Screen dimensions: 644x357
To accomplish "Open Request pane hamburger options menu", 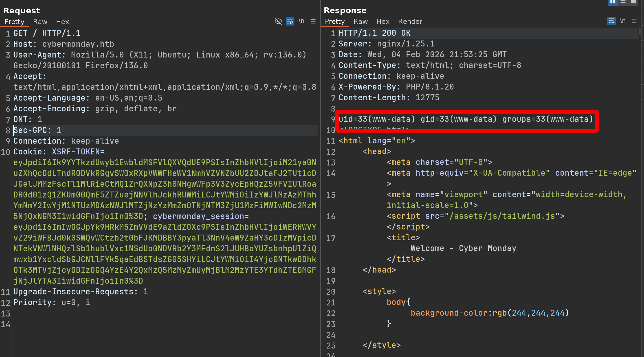I will coord(313,21).
